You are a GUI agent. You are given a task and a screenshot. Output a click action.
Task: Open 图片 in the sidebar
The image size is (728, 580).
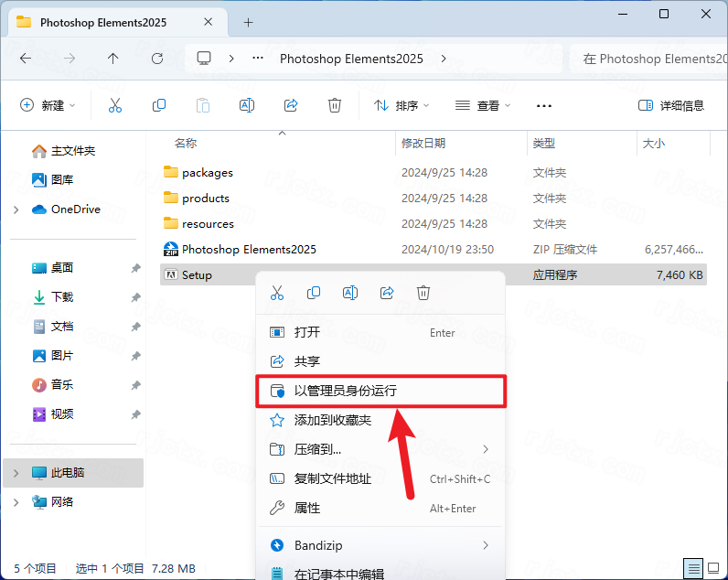pos(62,356)
